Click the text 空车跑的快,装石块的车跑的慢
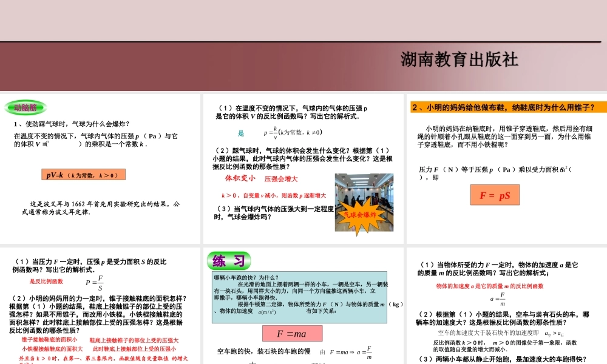 tap(263, 351)
